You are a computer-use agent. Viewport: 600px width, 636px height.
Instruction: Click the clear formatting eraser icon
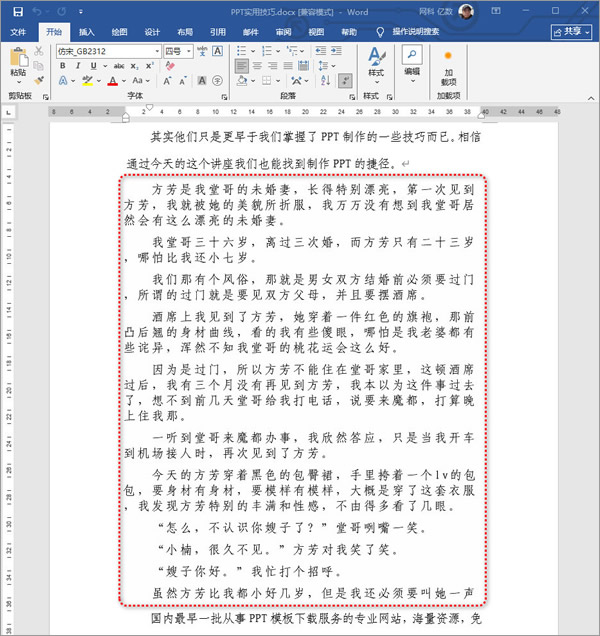click(x=170, y=66)
